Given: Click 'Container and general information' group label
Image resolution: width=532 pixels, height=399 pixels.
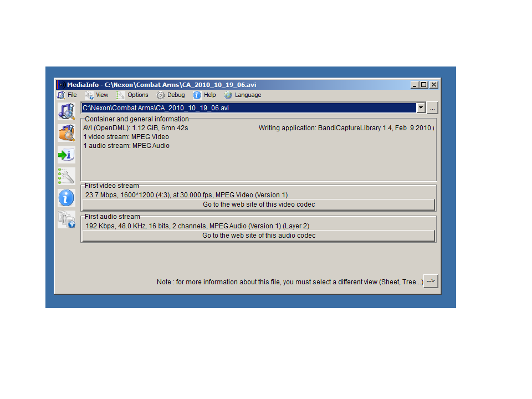Looking at the screenshot, I should click(x=137, y=119).
